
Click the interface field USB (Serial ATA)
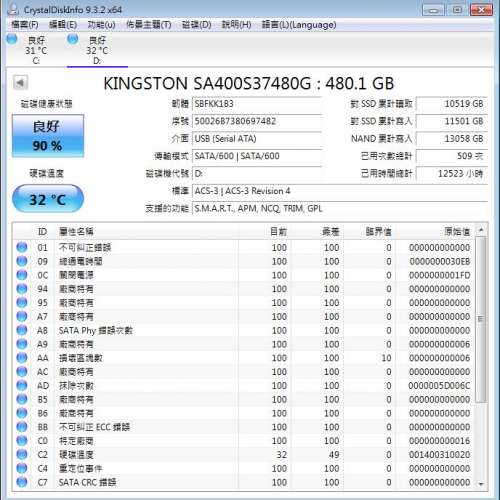257,138
